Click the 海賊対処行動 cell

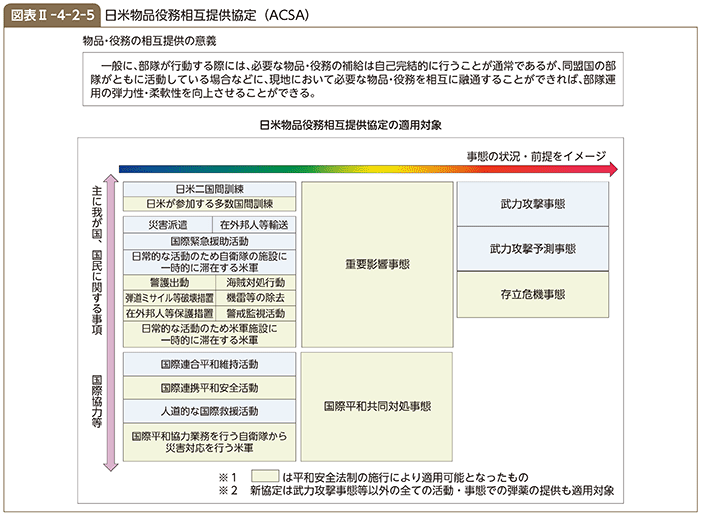click(255, 283)
